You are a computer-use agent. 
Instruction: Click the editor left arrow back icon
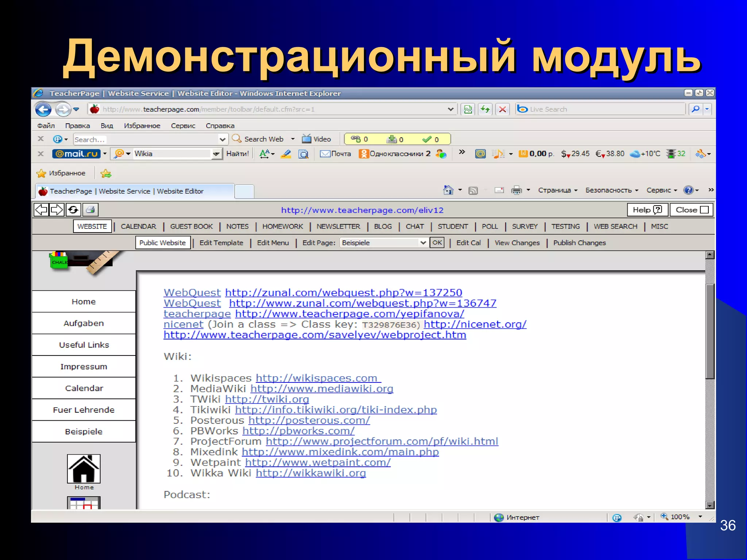(x=41, y=210)
